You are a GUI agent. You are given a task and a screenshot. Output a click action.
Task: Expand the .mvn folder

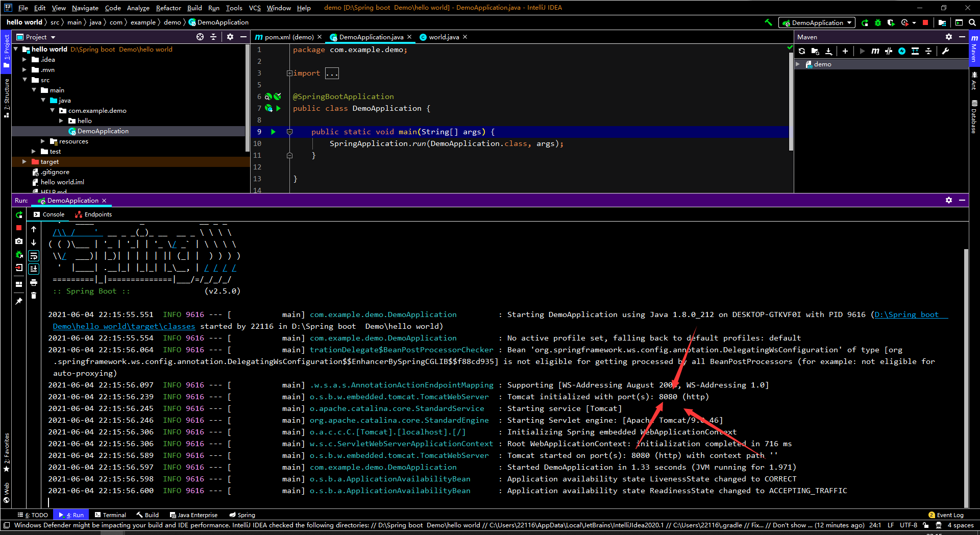coord(24,70)
